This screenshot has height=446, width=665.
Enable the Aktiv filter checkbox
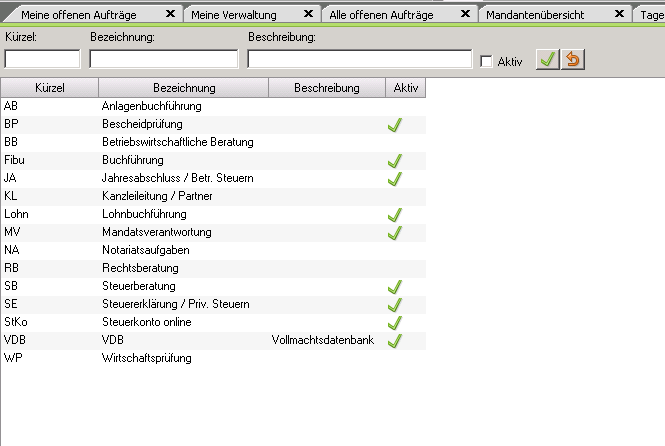tap(487, 62)
